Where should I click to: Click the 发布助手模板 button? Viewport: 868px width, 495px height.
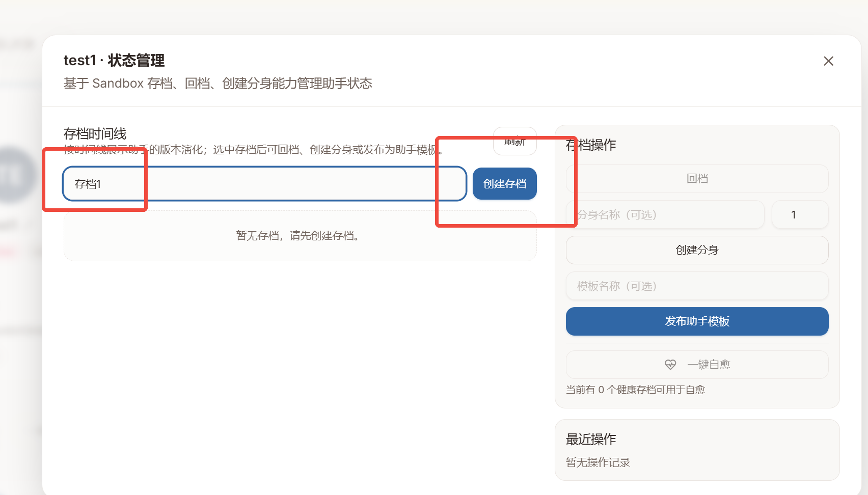[x=697, y=321]
